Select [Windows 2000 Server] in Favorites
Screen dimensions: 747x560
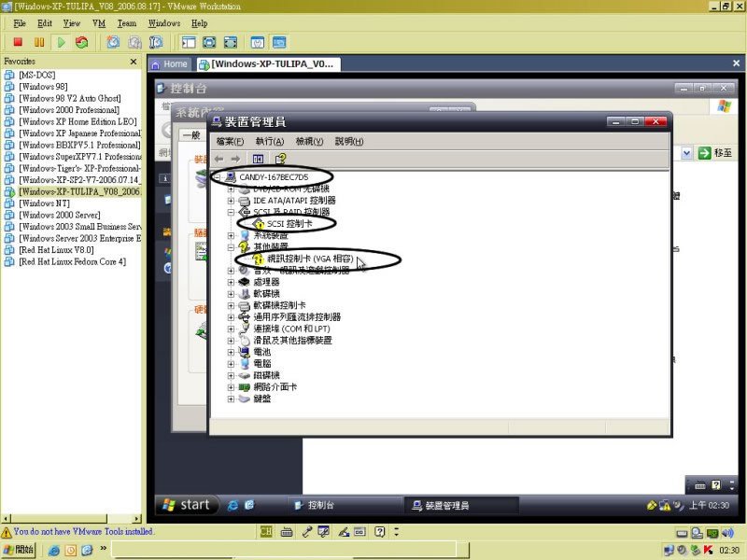(x=59, y=216)
